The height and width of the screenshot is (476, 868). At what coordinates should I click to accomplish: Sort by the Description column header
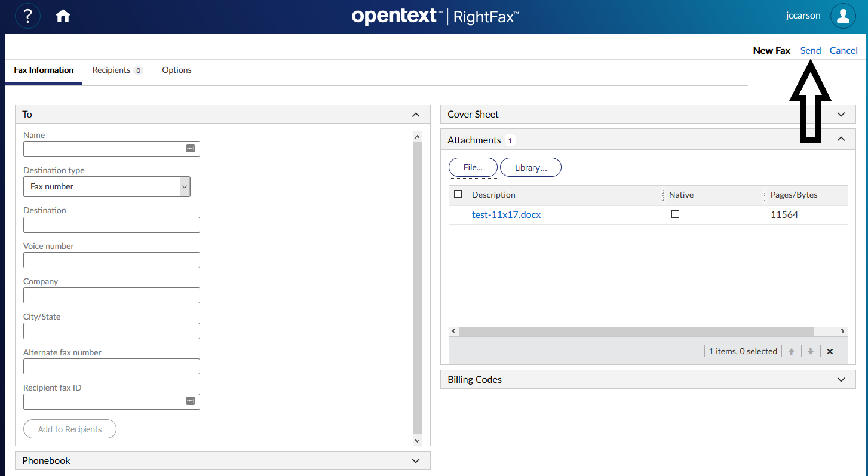click(493, 195)
